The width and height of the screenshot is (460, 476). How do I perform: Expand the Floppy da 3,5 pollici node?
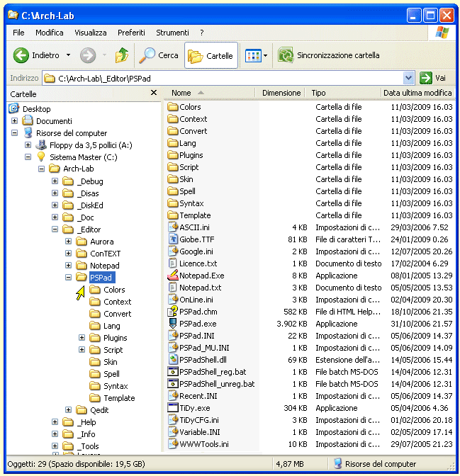click(28, 144)
